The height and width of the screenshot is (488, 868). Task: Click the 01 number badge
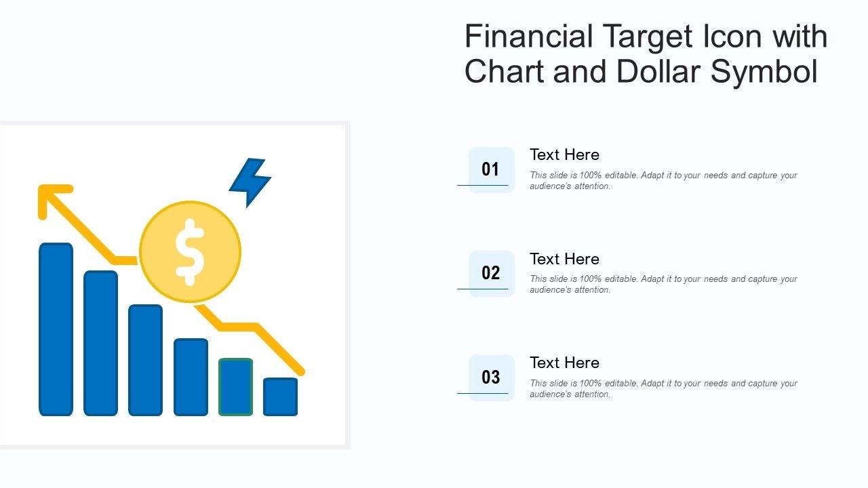point(491,169)
